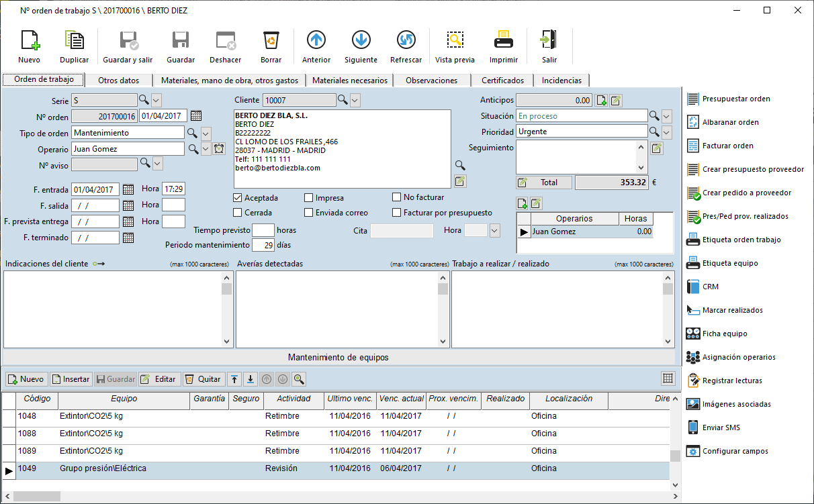The image size is (814, 504).
Task: Select the Observaciones tab
Action: pos(432,81)
